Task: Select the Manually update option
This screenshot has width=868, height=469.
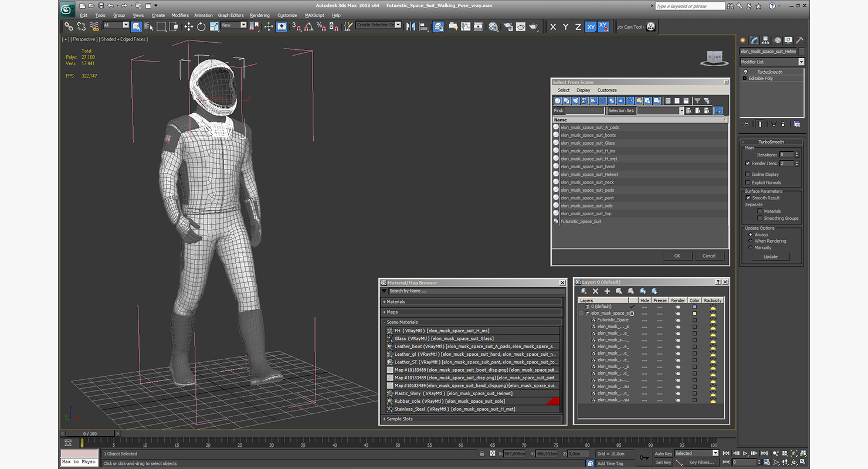Action: click(751, 247)
